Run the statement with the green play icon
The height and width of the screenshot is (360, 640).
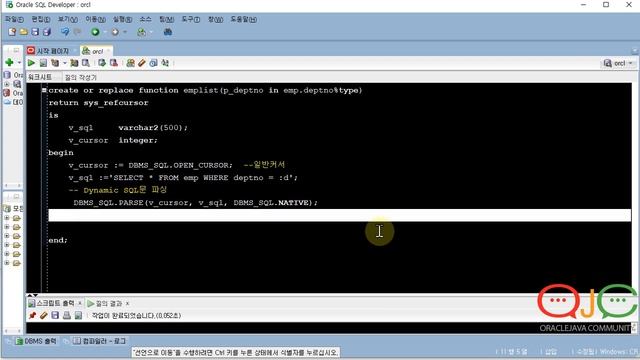click(31, 63)
